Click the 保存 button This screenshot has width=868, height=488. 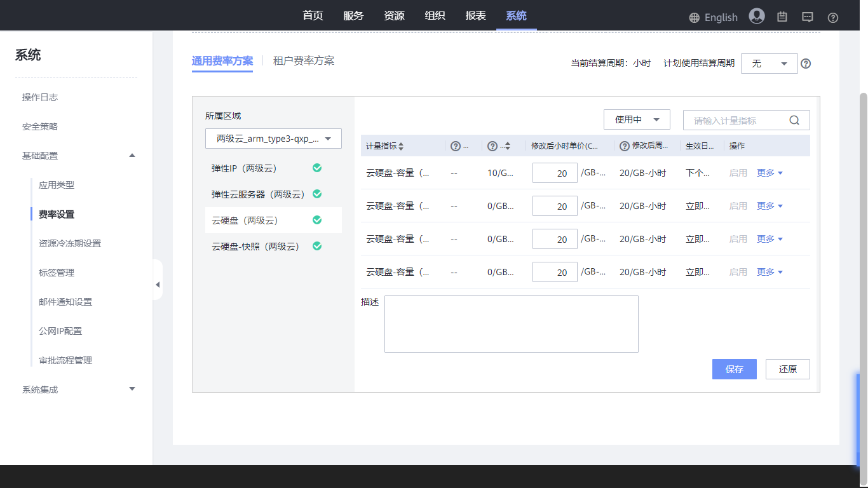tap(734, 369)
